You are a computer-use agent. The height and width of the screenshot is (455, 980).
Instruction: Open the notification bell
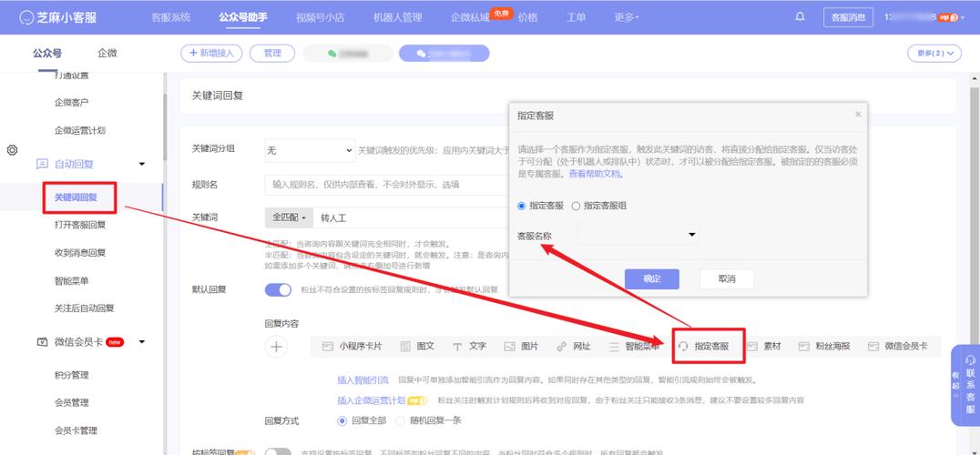pos(800,17)
